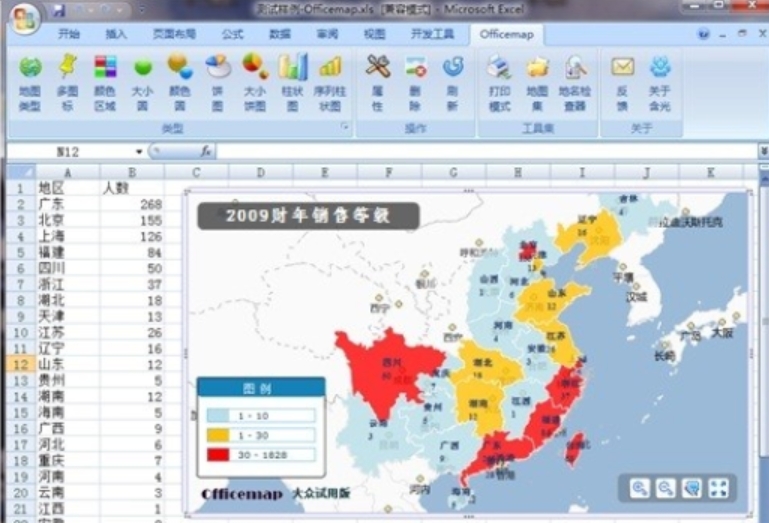Switch to the 开发工具 tab
Screen dimensions: 769x523
click(x=432, y=34)
